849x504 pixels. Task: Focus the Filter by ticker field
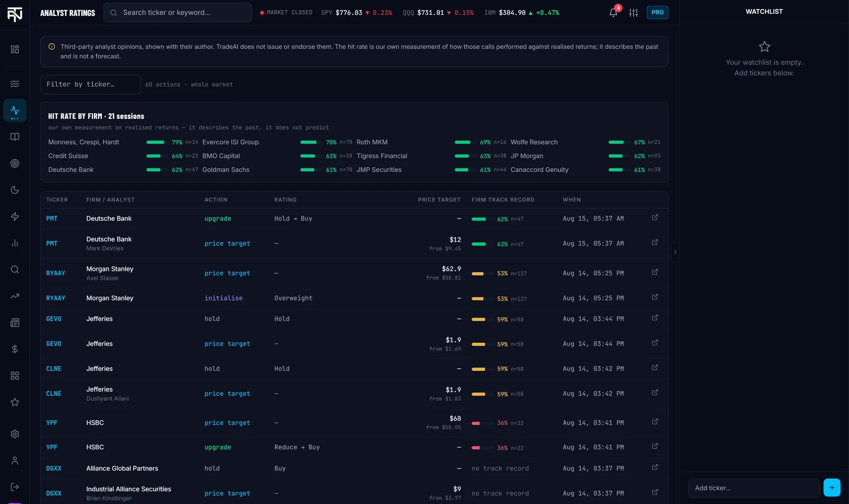[91, 84]
